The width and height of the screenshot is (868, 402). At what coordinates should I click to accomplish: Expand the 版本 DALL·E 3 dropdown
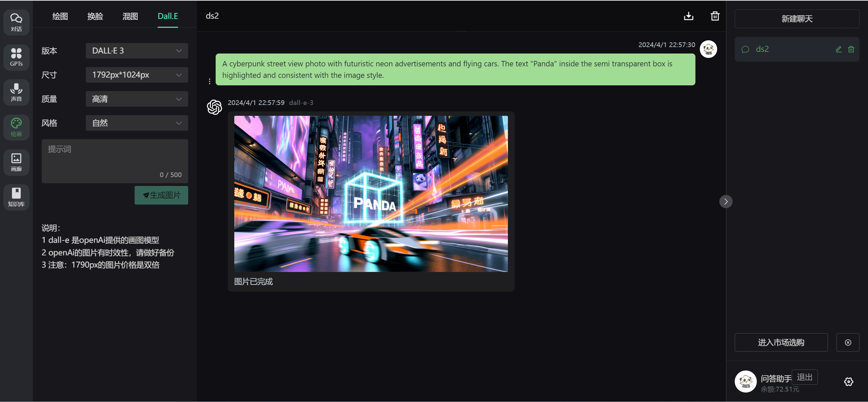[137, 51]
